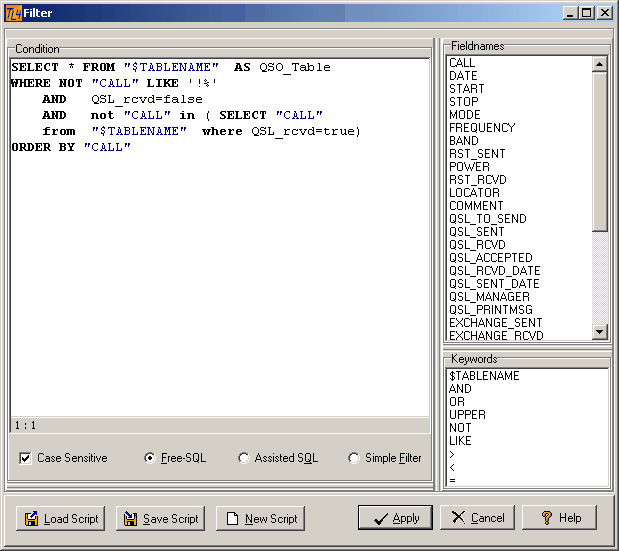619x551 pixels.
Task: Select START in the Fieldnames list
Action: [x=467, y=89]
